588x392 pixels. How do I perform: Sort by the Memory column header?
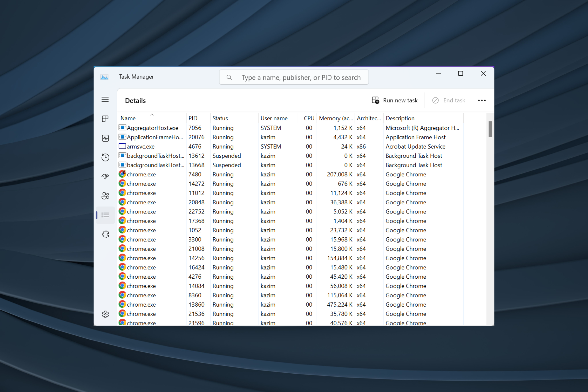point(336,118)
